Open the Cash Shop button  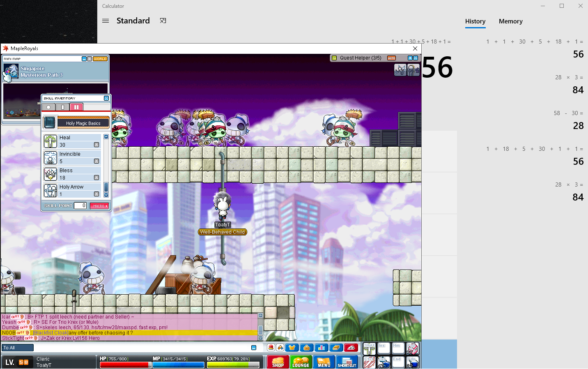pos(278,362)
